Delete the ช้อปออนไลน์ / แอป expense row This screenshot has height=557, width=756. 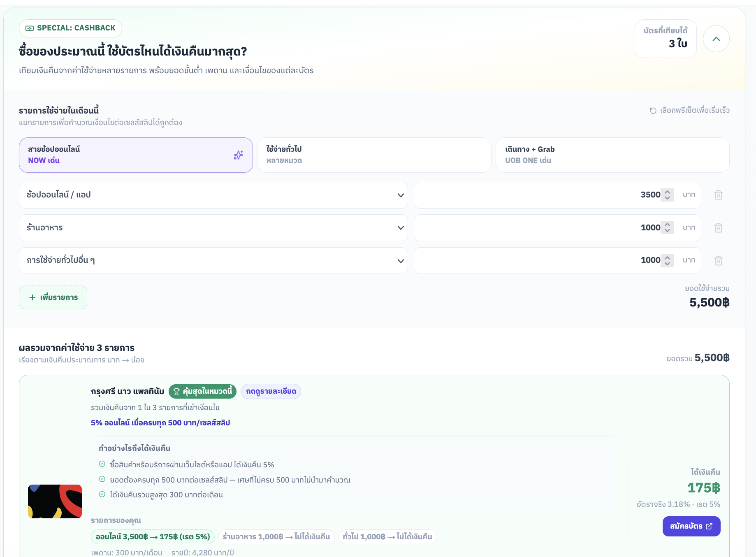click(x=718, y=195)
